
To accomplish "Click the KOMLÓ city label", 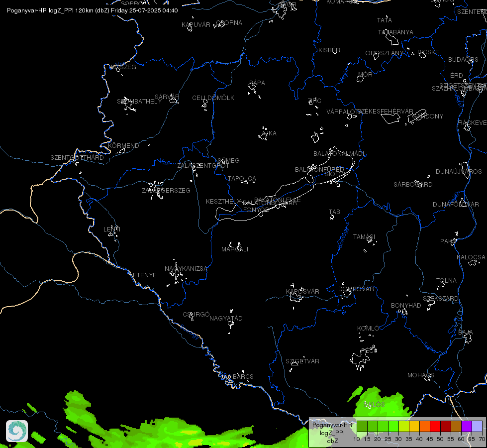I will 368,329.
